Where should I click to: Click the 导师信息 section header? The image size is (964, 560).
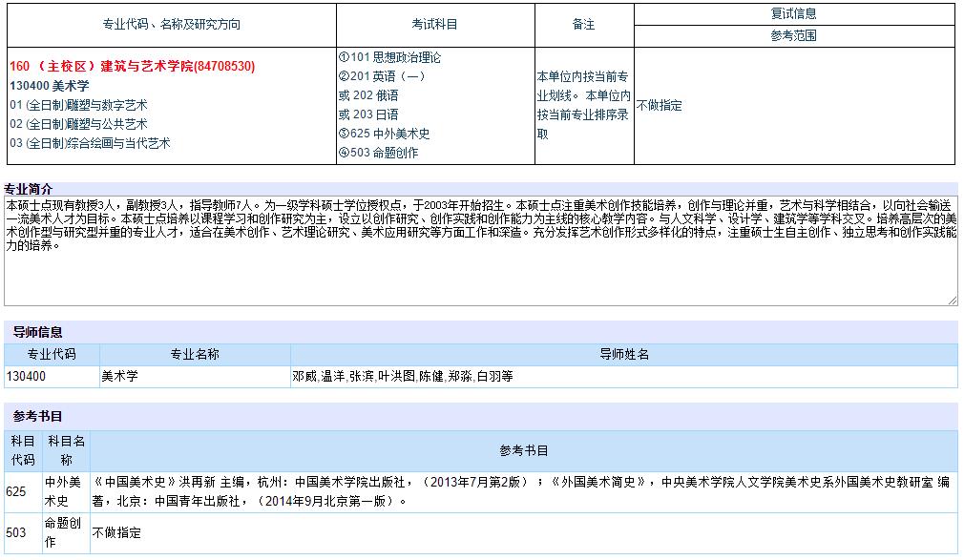pos(38,332)
